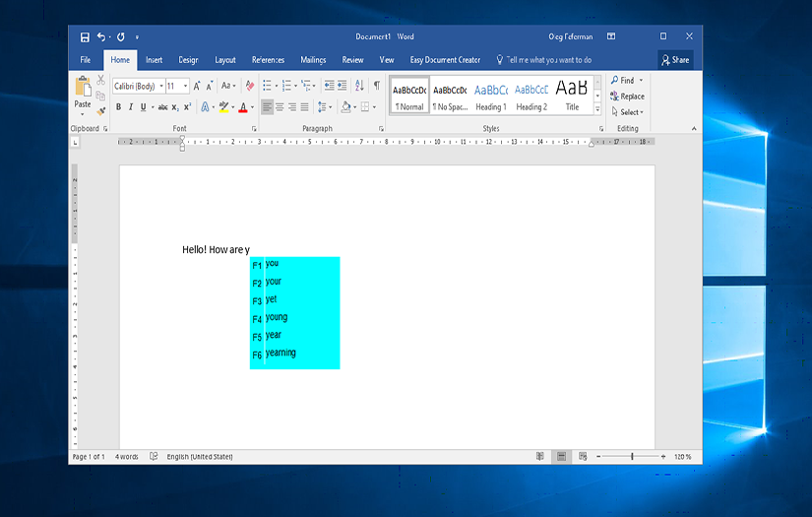Switch to the References tab
Viewport: 812px width, 517px height.
(x=269, y=60)
